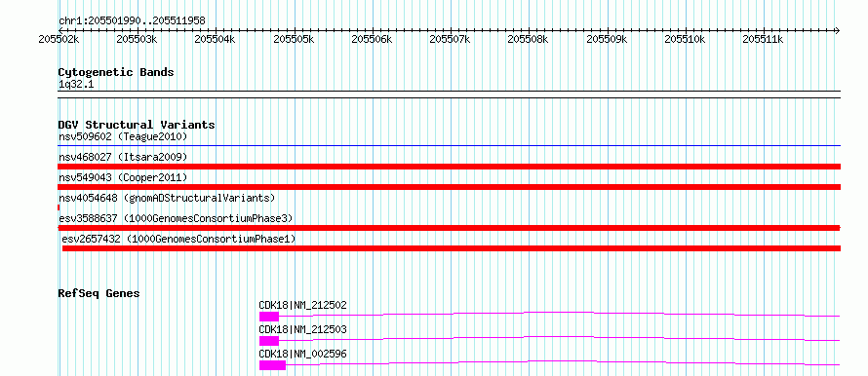868x376 pixels.
Task: Click the nsv4054648 gnomADStructuralVariants label
Action: pyautogui.click(x=167, y=198)
